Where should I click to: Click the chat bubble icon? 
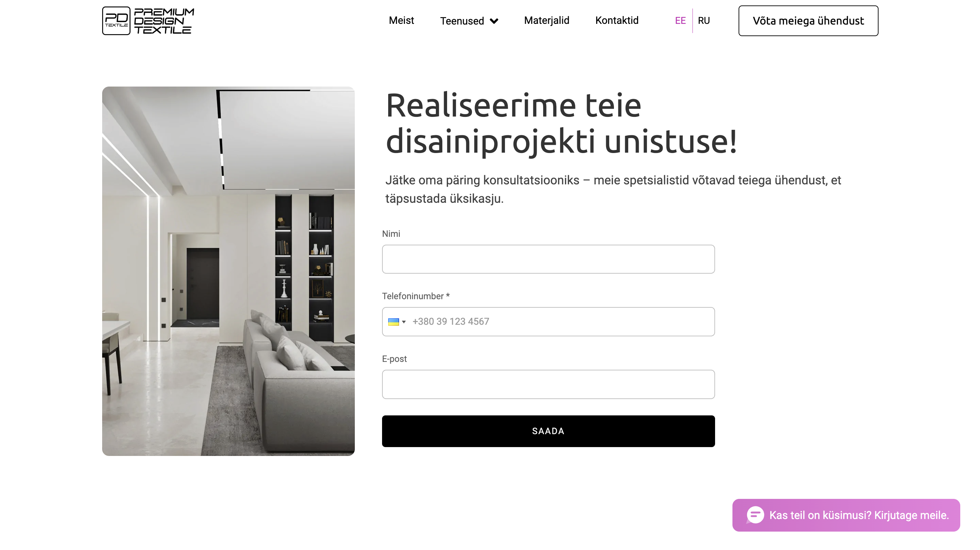[755, 515]
